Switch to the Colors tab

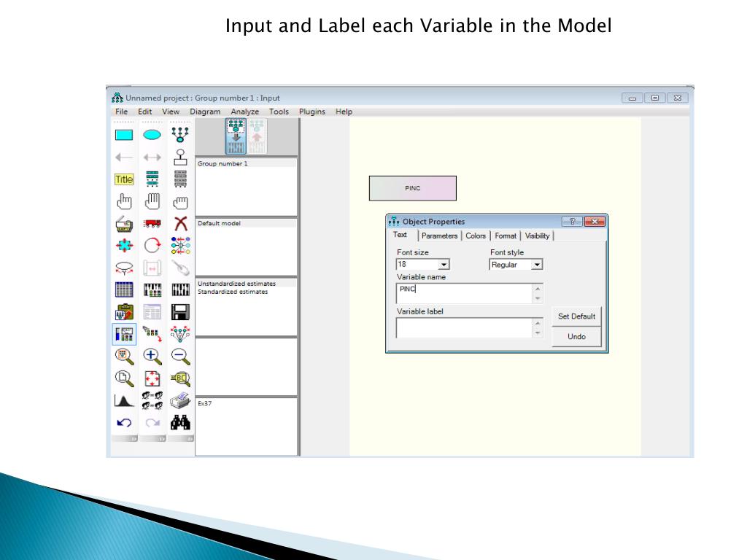(x=476, y=236)
